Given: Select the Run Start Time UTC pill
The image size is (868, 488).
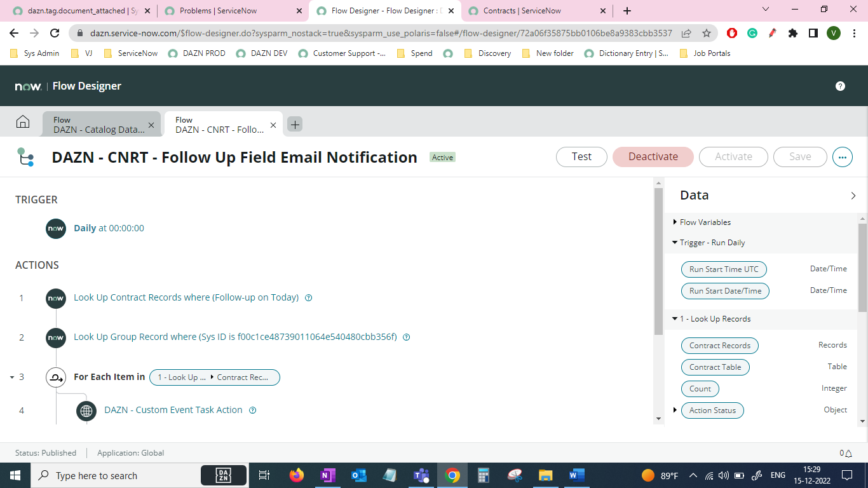Looking at the screenshot, I should [x=724, y=269].
